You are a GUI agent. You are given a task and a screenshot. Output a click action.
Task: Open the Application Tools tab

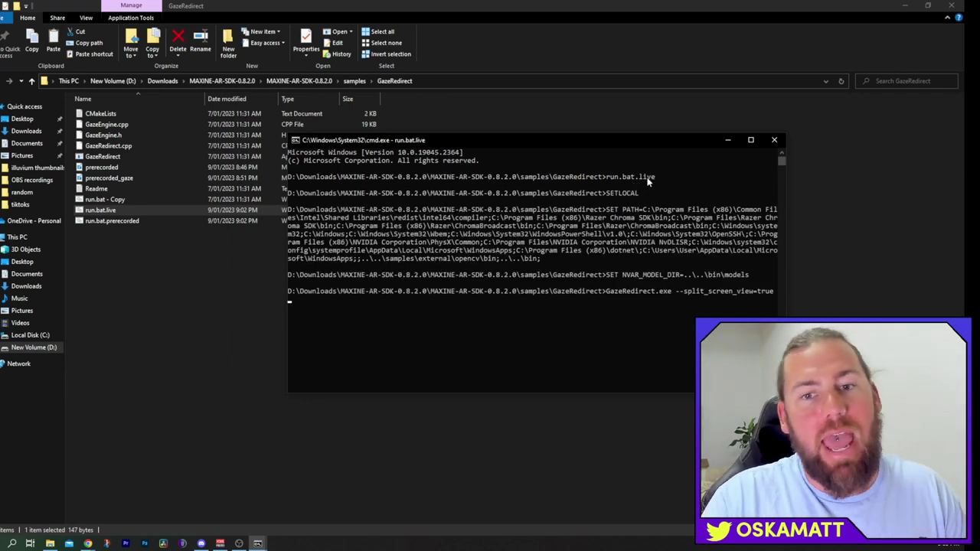pyautogui.click(x=131, y=18)
